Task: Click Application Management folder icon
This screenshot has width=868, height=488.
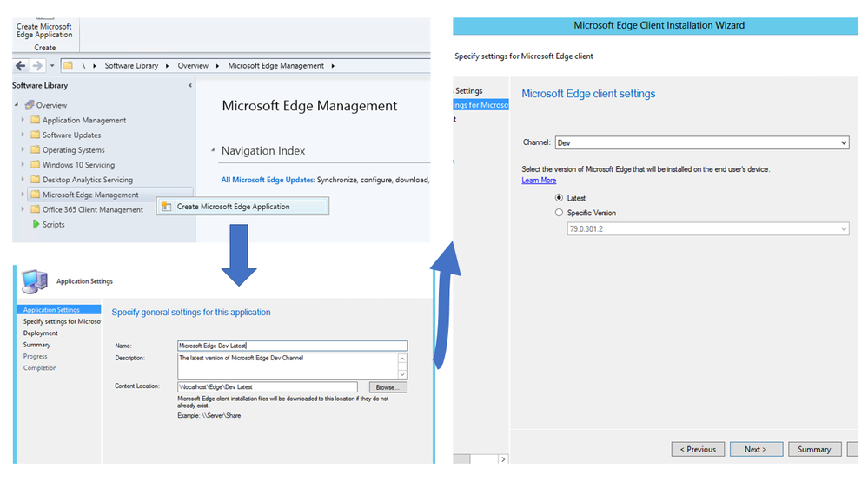Action: coord(36,120)
